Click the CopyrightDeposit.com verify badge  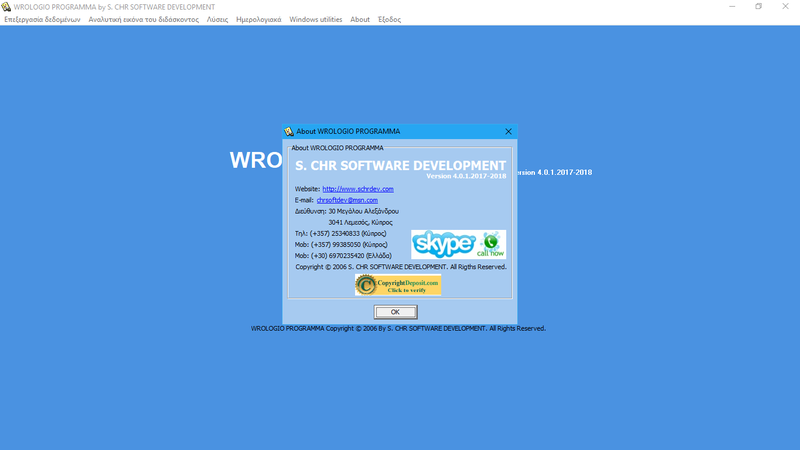coord(398,285)
